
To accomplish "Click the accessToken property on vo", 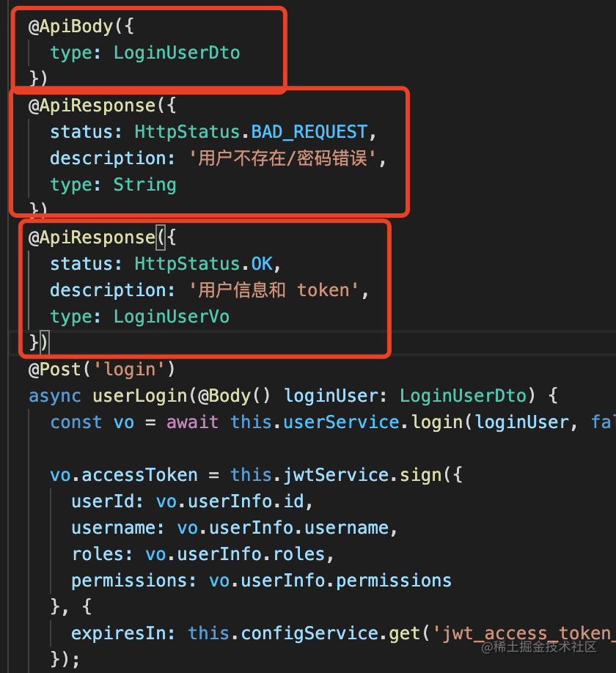I will point(139,475).
